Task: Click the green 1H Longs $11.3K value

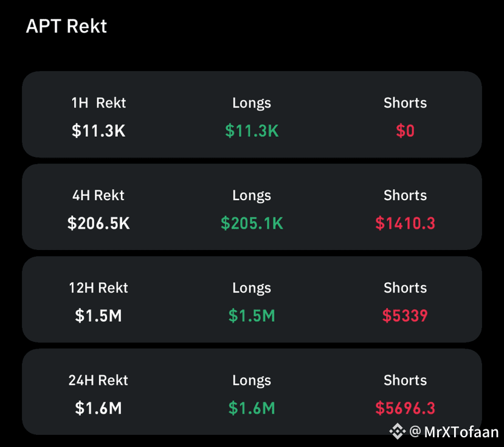Action: (x=252, y=131)
